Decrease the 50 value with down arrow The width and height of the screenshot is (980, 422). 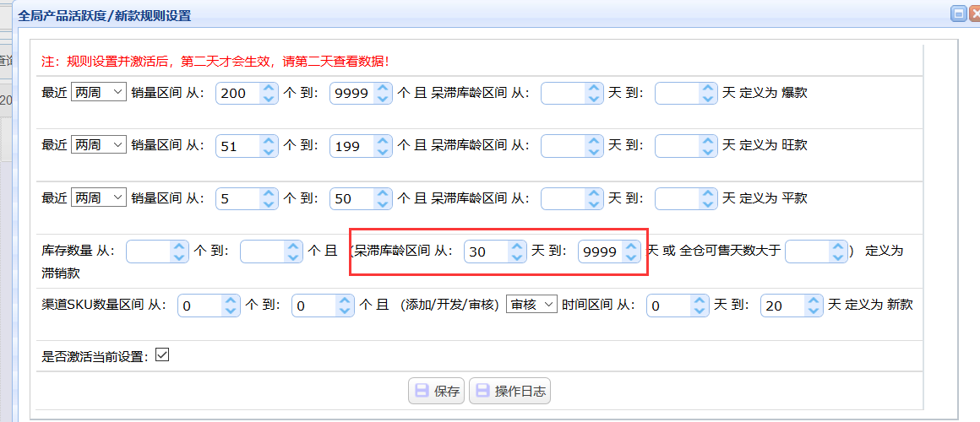383,205
